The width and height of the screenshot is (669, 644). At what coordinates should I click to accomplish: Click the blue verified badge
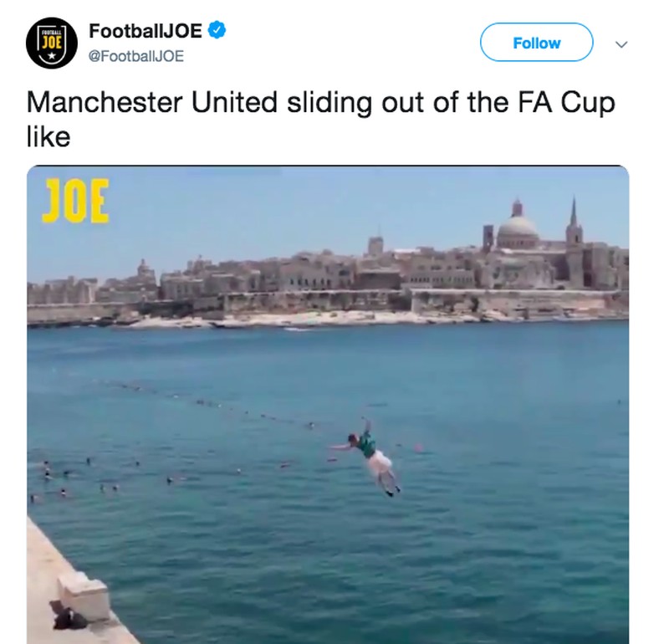(217, 30)
